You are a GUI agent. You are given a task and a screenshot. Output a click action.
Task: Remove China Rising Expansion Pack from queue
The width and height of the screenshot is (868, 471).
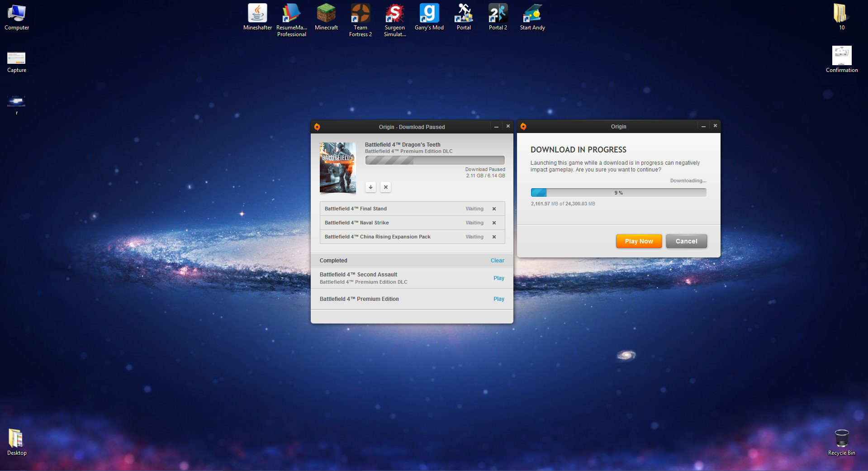(494, 237)
